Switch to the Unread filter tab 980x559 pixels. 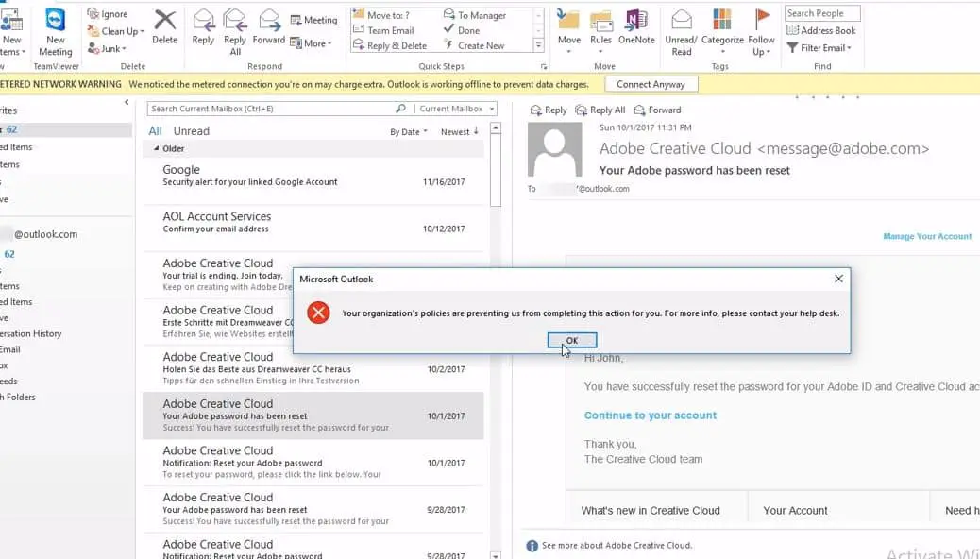tap(190, 130)
